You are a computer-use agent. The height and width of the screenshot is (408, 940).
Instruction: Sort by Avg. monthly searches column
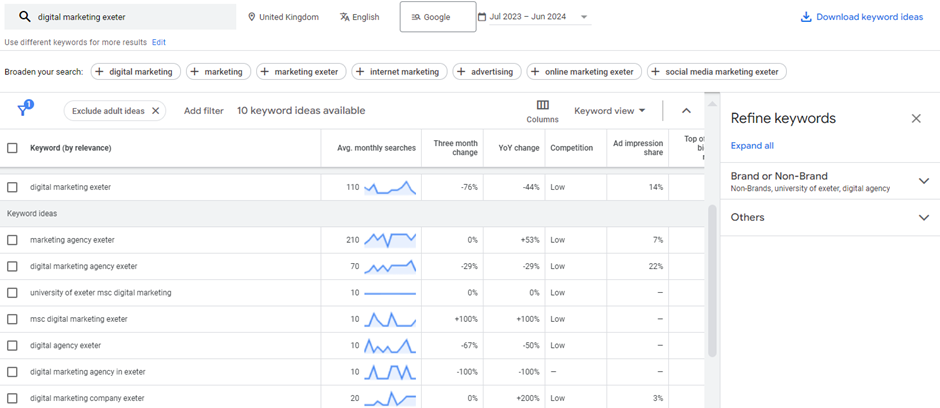tap(376, 148)
